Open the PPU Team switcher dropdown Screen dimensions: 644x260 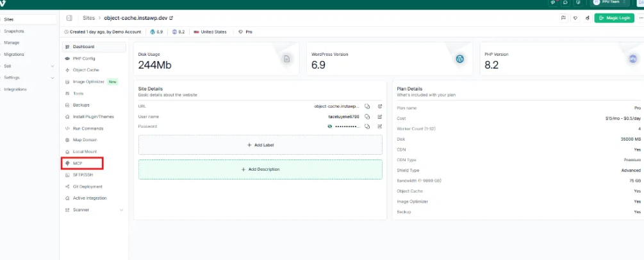(x=609, y=3)
